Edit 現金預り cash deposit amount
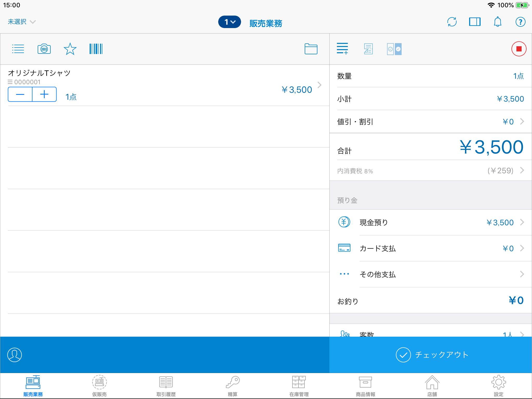Screen dimensions: 532x399 pyautogui.click(x=431, y=222)
